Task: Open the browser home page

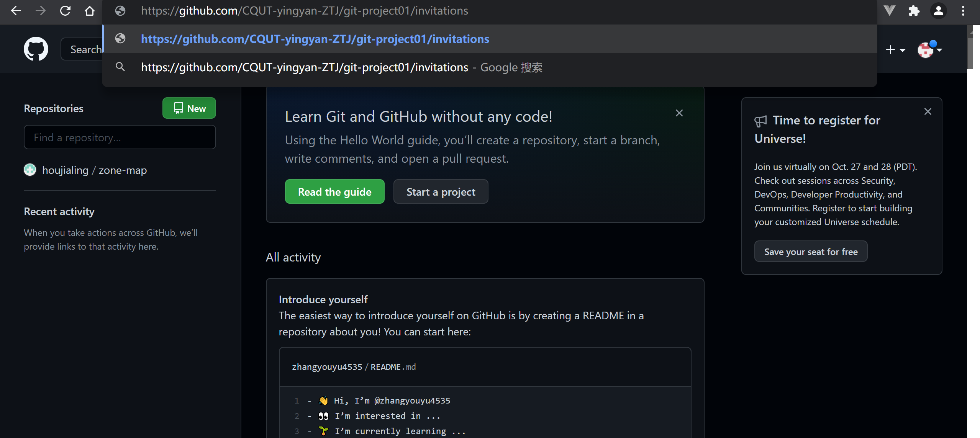Action: (90, 10)
